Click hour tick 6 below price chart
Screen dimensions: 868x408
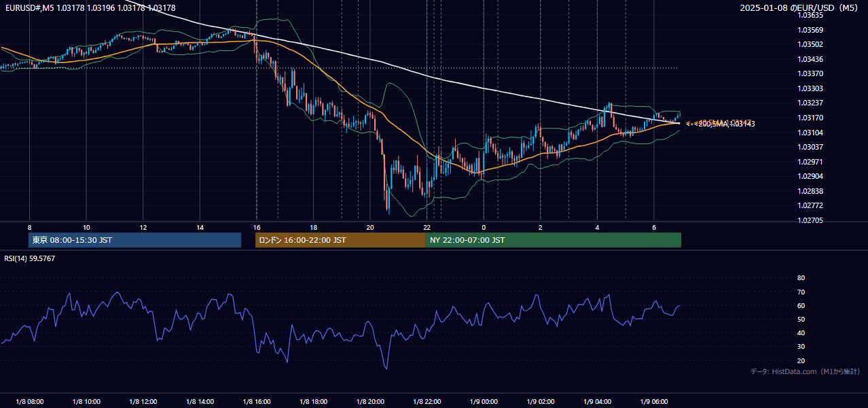pos(654,227)
